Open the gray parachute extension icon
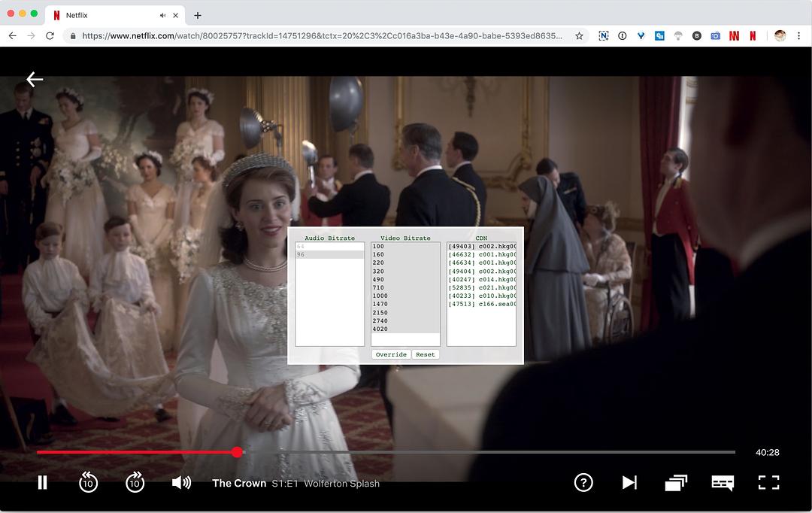This screenshot has width=812, height=513. tap(678, 36)
